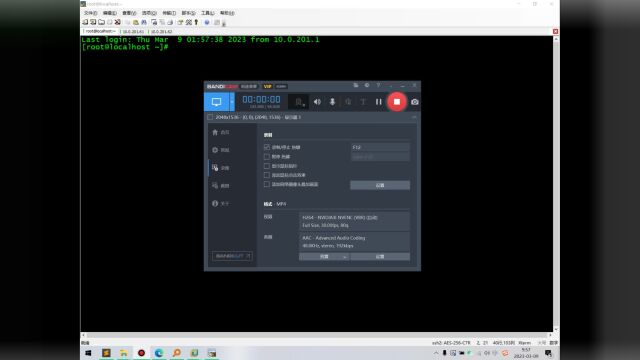Open the Home section in Bandicam sidebar
This screenshot has height=360, width=640.
click(221, 132)
